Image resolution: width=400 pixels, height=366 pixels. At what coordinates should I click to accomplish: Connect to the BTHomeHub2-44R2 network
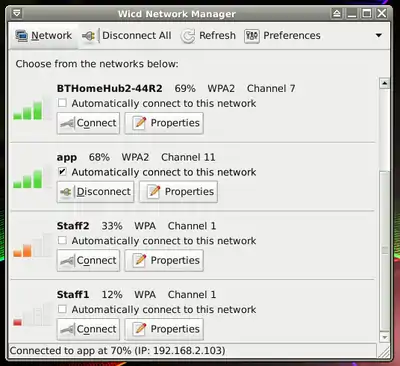pyautogui.click(x=88, y=123)
